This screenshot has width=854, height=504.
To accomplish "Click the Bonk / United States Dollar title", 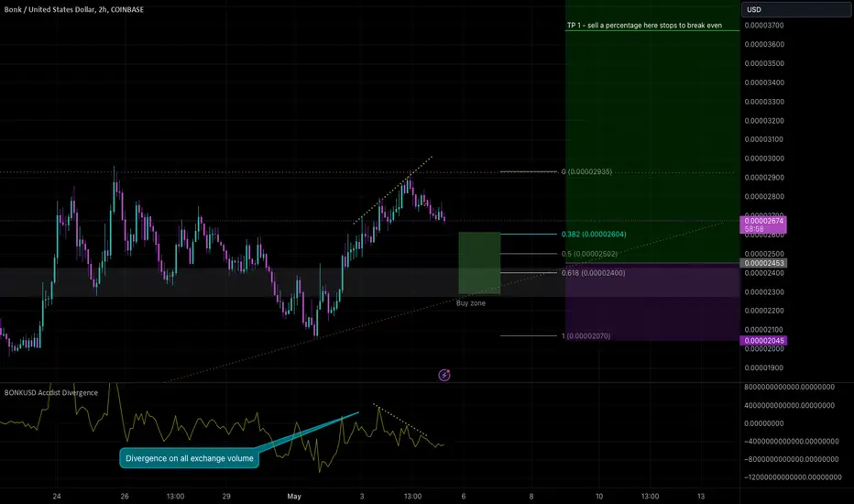I will (x=74, y=9).
